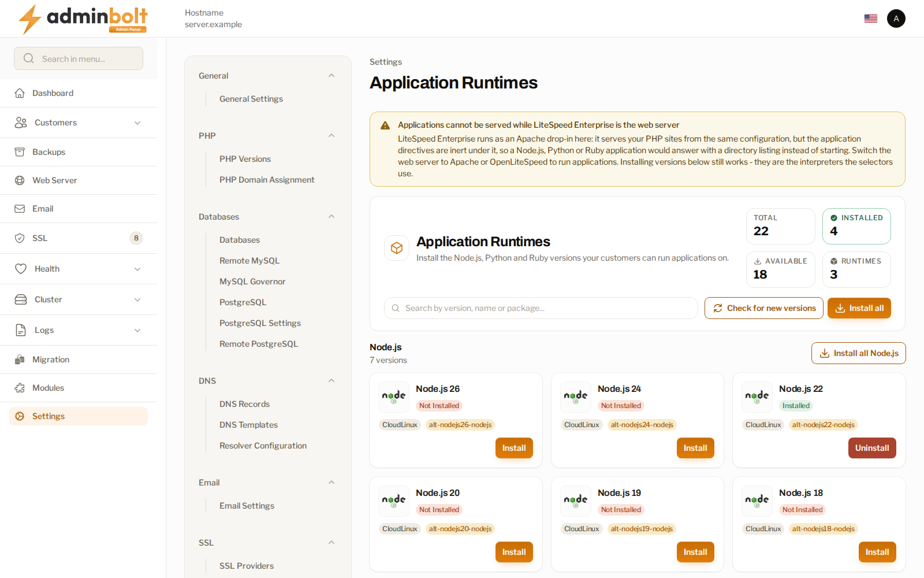
Task: Click Check for new versions button
Action: [x=764, y=308]
